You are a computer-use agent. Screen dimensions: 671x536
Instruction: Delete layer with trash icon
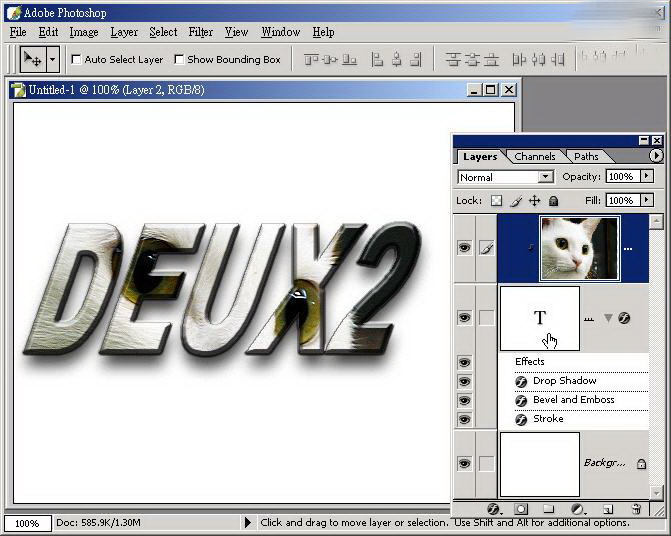point(636,509)
